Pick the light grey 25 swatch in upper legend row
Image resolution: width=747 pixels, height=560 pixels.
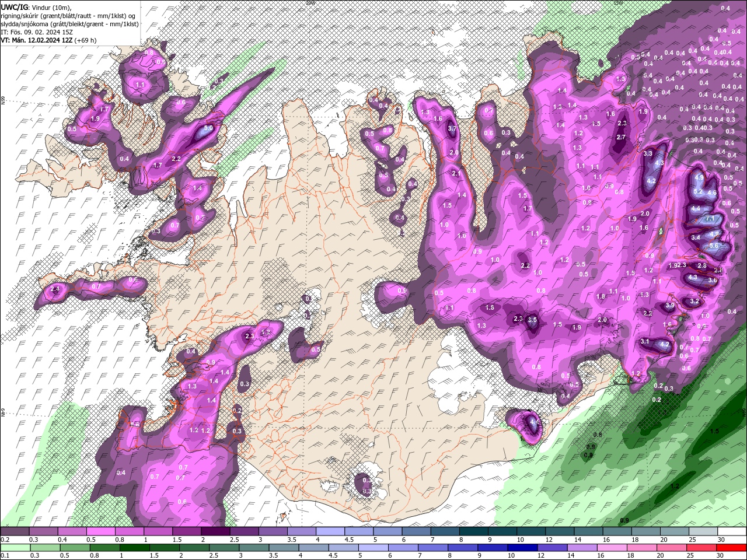[x=703, y=531]
